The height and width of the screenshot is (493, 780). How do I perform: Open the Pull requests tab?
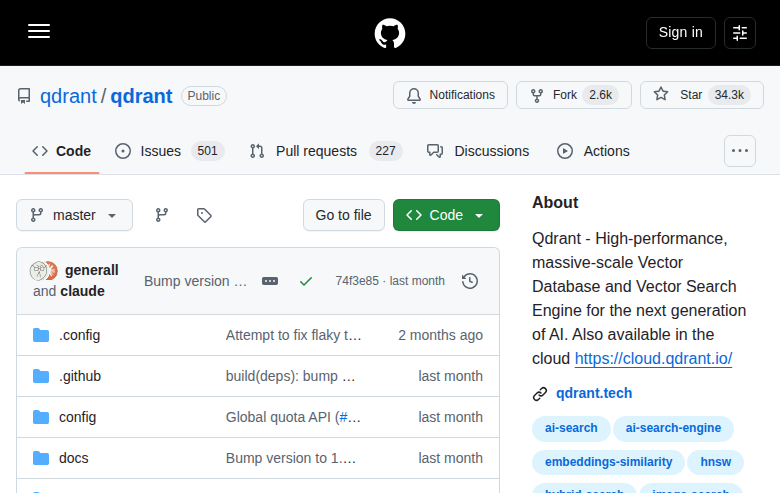pos(325,151)
